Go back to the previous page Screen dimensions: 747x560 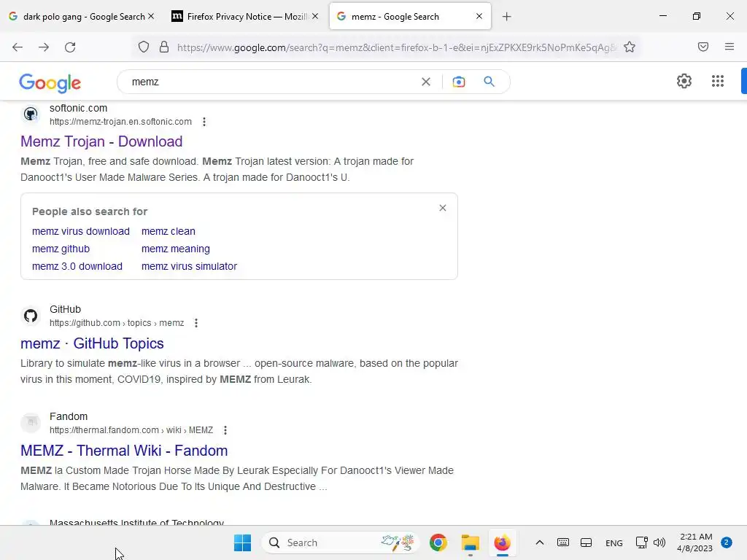(x=18, y=47)
